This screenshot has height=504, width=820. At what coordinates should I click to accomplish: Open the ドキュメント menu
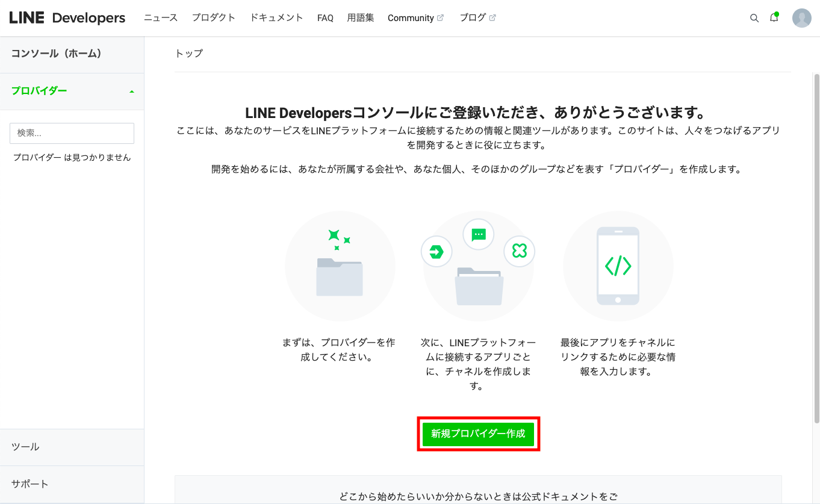tap(276, 17)
